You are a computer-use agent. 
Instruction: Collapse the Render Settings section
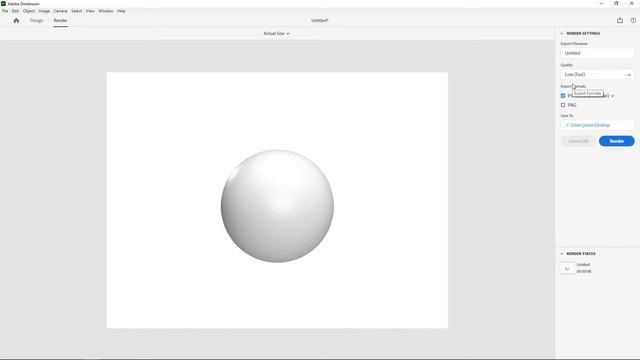(562, 33)
